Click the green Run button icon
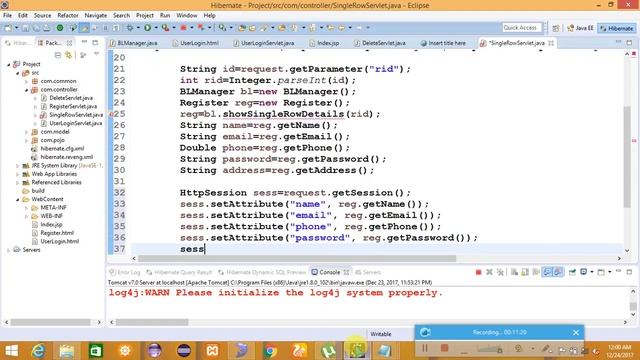The height and width of the screenshot is (360, 640). 147,28
